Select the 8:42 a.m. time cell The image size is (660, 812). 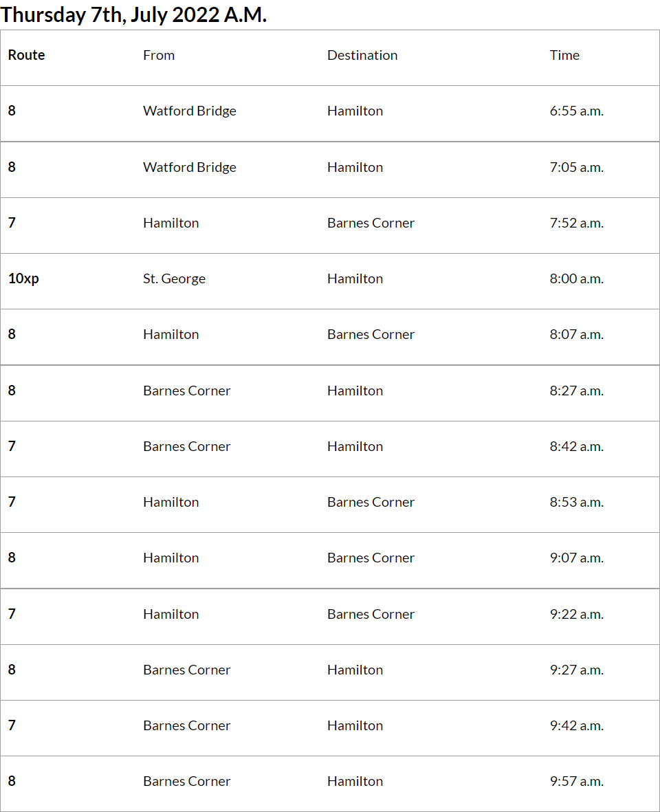[576, 447]
